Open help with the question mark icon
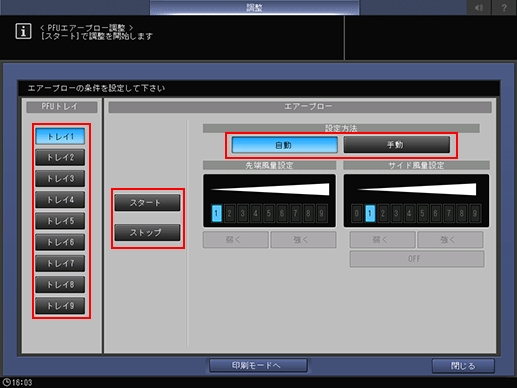Viewport: 517px width, 388px height. coord(504,7)
